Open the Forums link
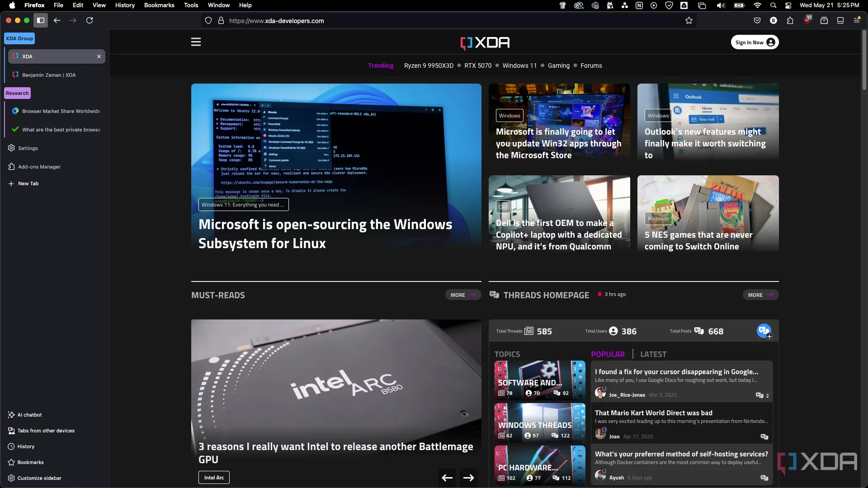This screenshot has height=488, width=868. tap(591, 66)
